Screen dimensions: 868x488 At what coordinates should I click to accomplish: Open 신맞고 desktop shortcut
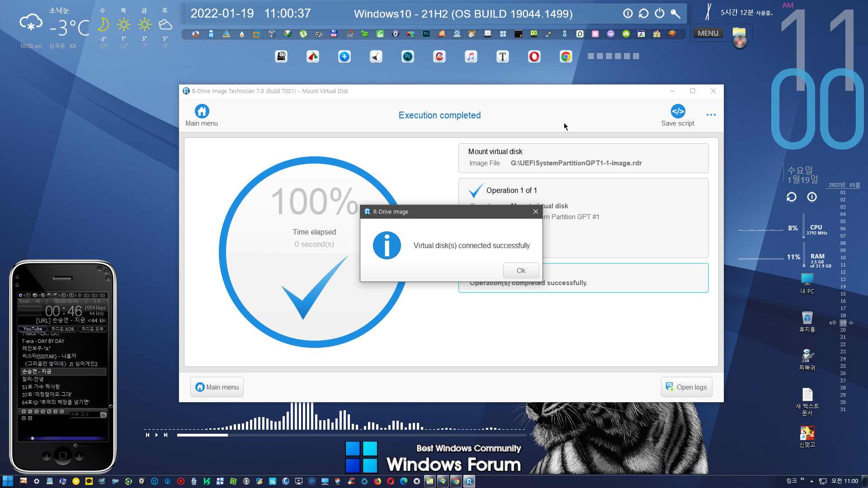pos(807,436)
